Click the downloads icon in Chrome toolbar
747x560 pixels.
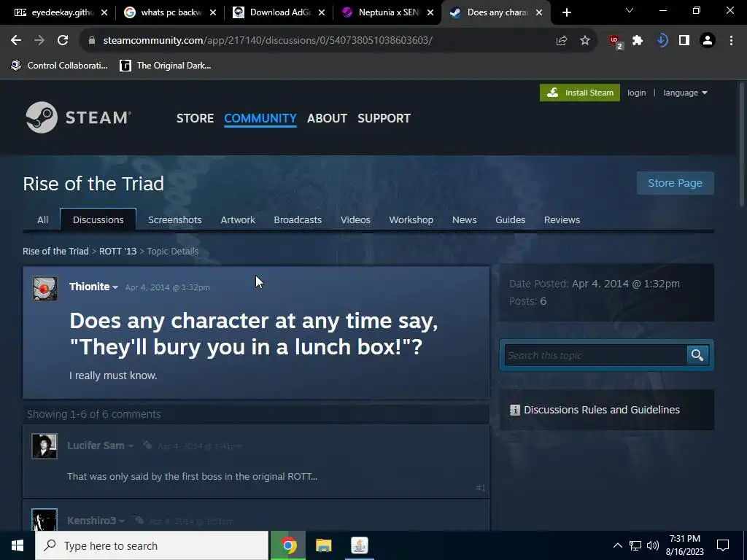pos(662,41)
